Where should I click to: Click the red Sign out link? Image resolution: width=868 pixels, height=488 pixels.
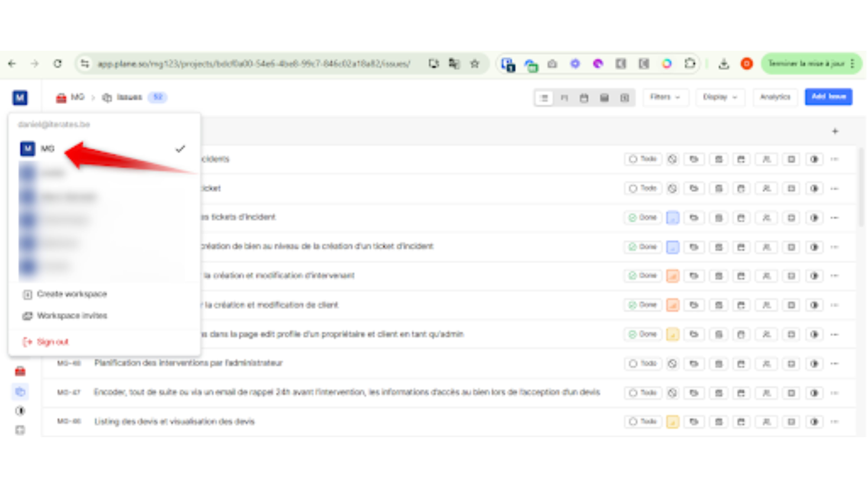tap(52, 342)
